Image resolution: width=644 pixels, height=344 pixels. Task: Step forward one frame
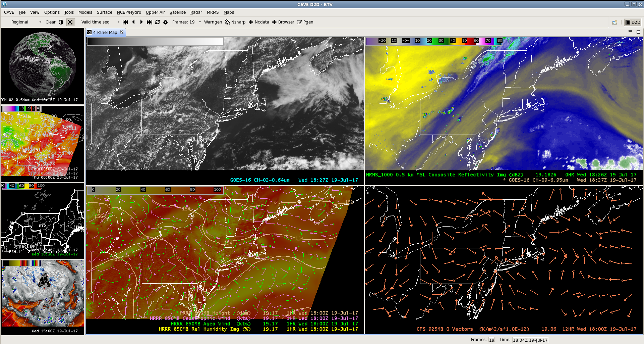141,22
